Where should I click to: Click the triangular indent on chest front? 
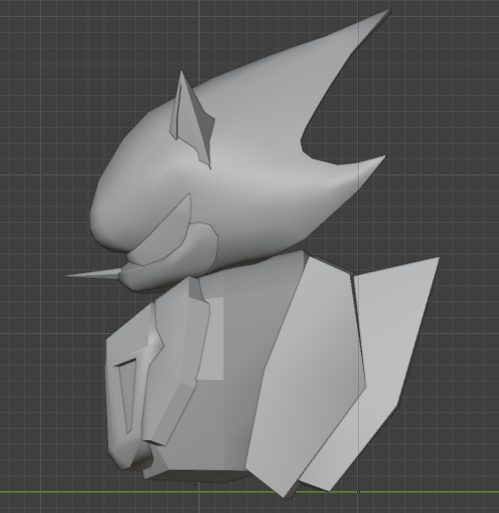click(127, 393)
